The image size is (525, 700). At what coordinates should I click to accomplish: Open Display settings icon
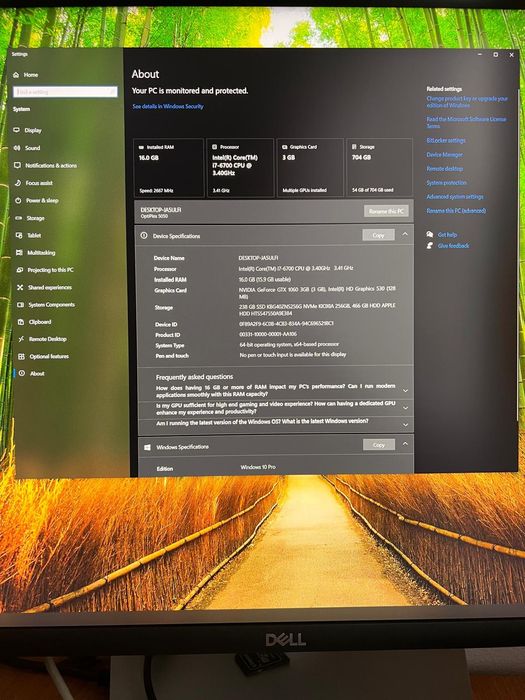[17, 130]
